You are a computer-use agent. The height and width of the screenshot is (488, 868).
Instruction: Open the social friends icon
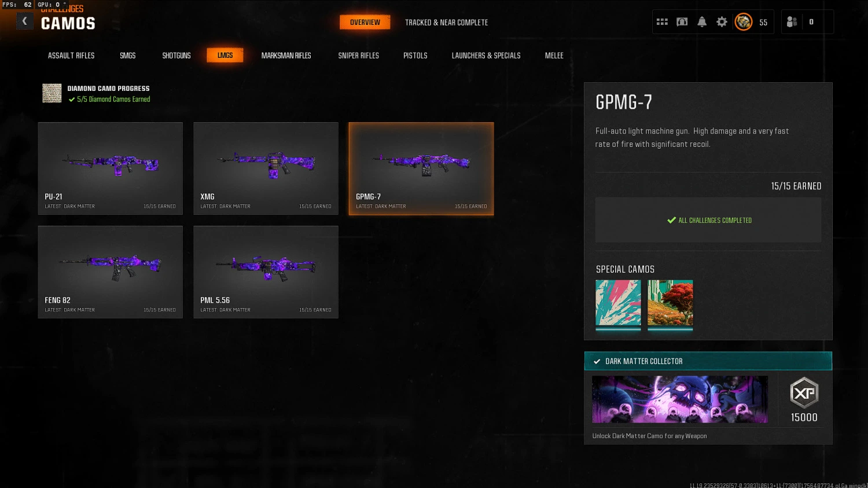(792, 22)
